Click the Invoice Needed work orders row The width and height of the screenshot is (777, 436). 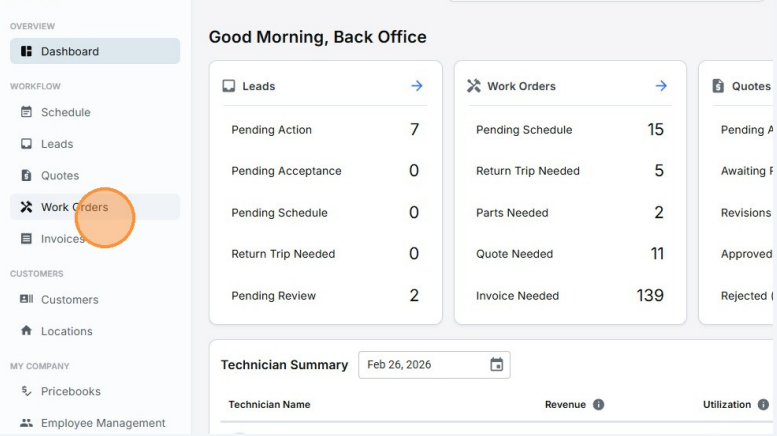tap(570, 296)
